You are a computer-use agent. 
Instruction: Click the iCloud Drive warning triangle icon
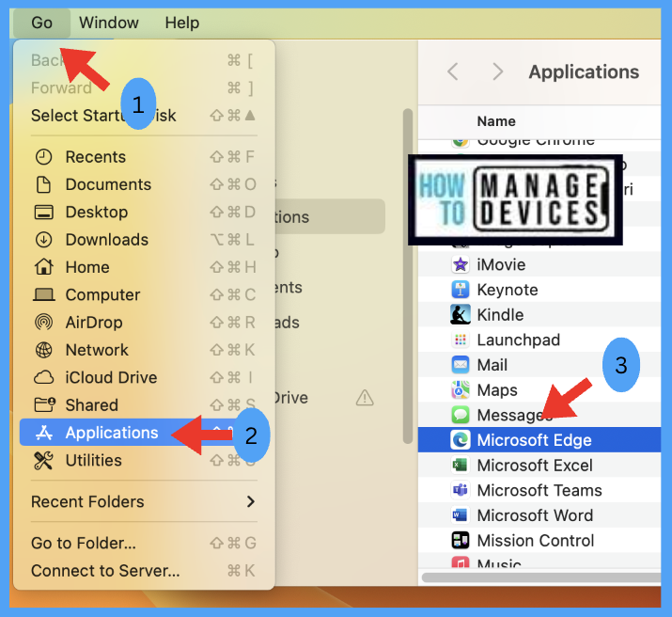tap(365, 398)
